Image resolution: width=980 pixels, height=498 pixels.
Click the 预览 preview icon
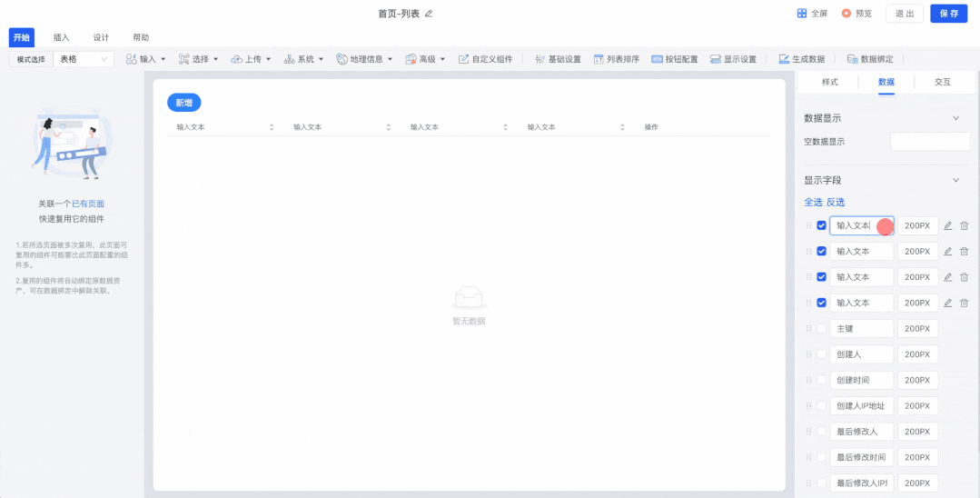pyautogui.click(x=846, y=13)
